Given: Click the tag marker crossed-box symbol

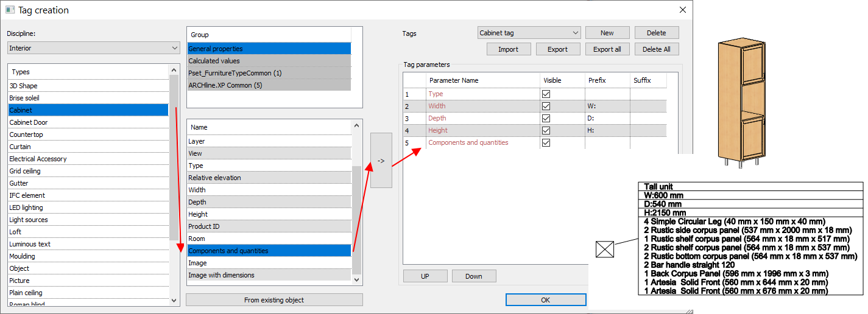Looking at the screenshot, I should (x=604, y=249).
